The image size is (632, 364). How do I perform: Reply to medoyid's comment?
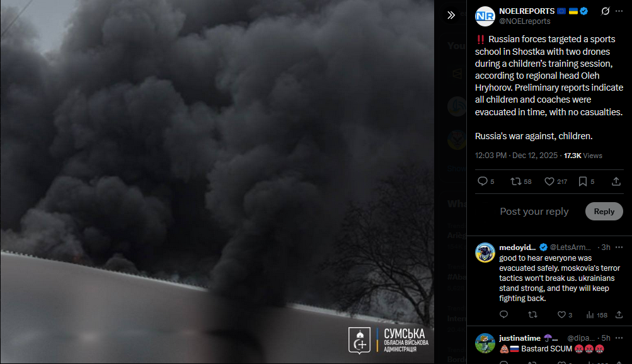point(504,314)
